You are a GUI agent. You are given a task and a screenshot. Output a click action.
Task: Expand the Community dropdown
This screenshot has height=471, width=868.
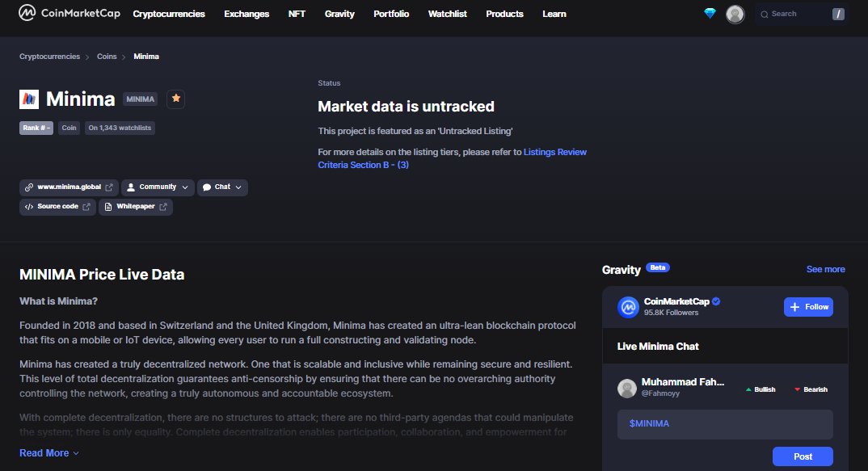pyautogui.click(x=158, y=187)
